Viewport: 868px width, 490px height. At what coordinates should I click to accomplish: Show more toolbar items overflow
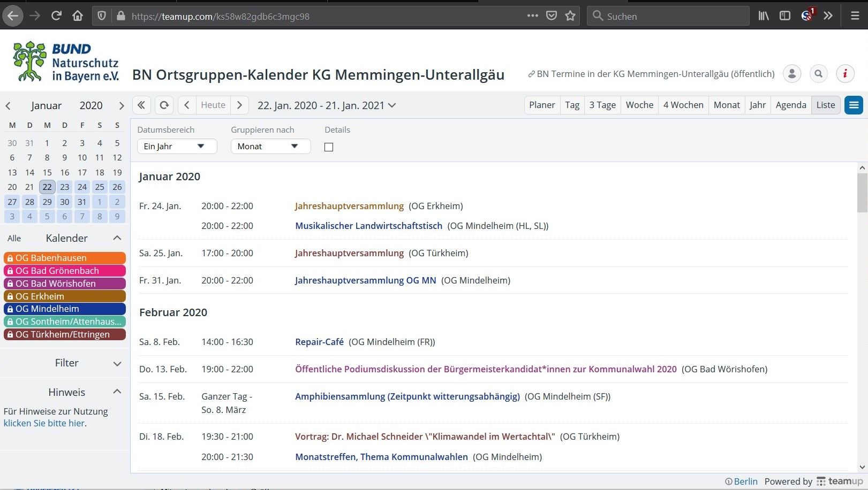(828, 16)
